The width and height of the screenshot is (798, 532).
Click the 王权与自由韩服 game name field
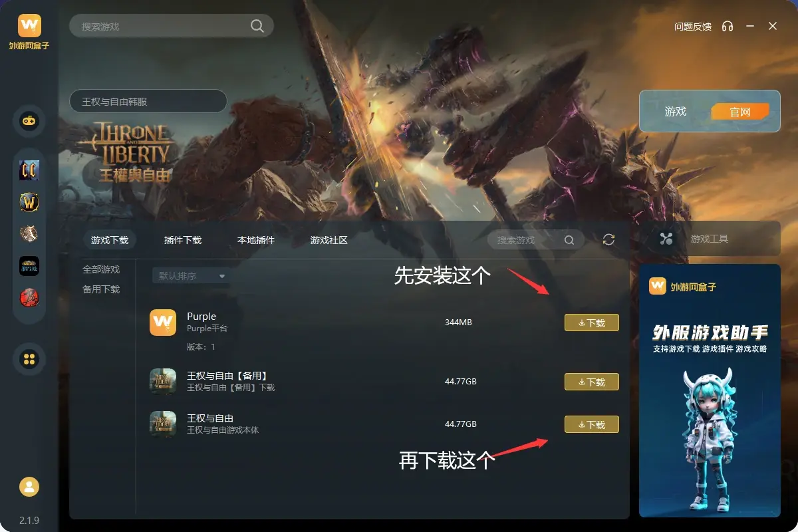point(148,102)
